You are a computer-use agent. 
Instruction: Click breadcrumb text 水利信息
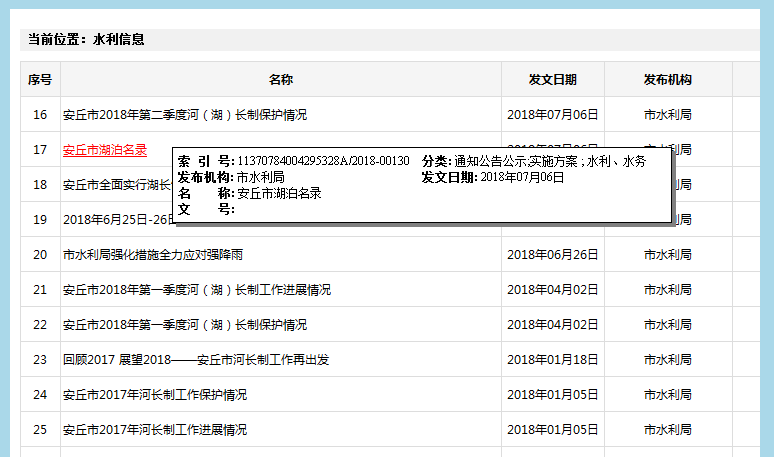pos(118,39)
